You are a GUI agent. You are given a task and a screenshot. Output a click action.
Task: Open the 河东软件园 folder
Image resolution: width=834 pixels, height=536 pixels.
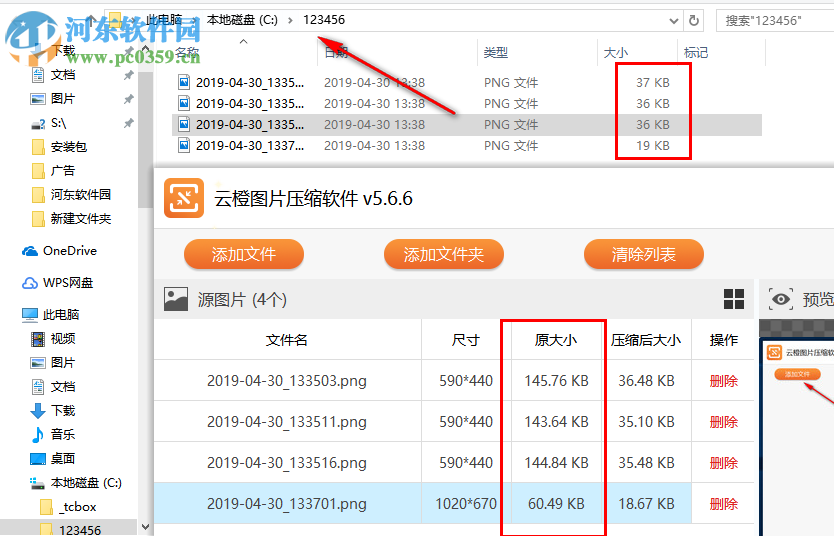pos(80,195)
